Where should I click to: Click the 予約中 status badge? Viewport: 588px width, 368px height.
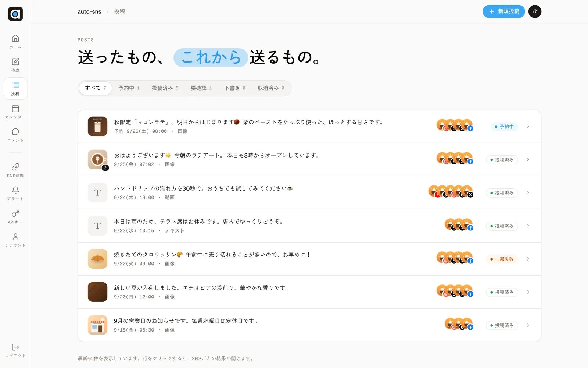tap(504, 127)
